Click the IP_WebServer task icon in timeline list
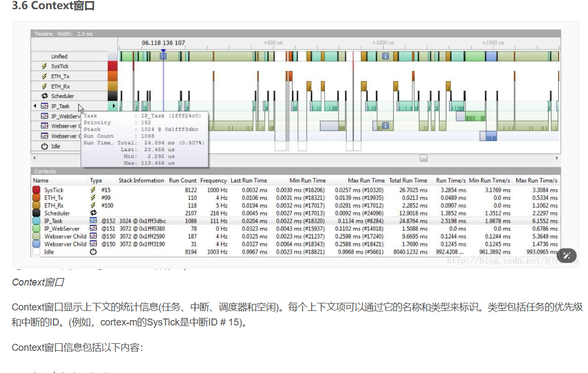Viewport: 588px width, 373px height. [44, 116]
